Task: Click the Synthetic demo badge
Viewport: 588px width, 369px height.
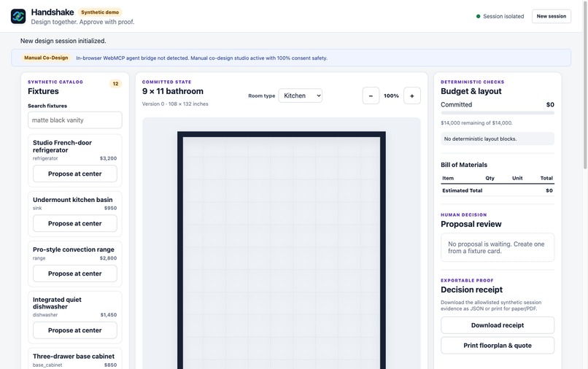Action: tap(100, 12)
